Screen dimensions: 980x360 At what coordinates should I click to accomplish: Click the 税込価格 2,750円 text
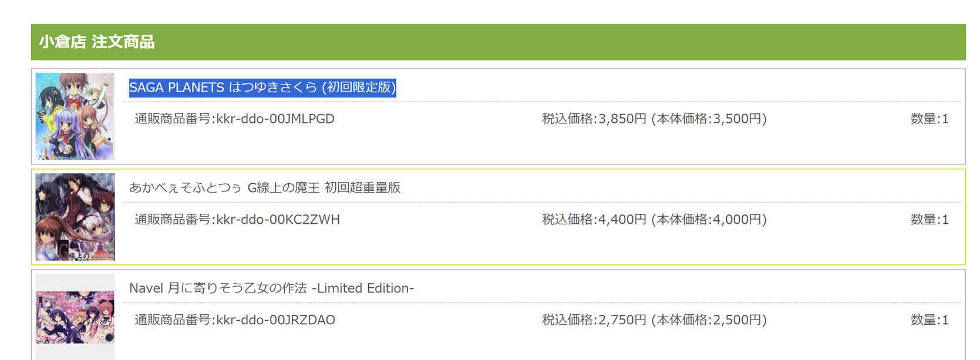[x=594, y=320]
